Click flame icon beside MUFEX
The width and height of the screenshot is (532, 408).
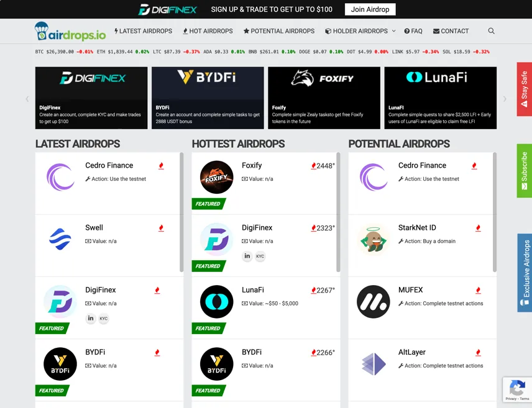[478, 290]
